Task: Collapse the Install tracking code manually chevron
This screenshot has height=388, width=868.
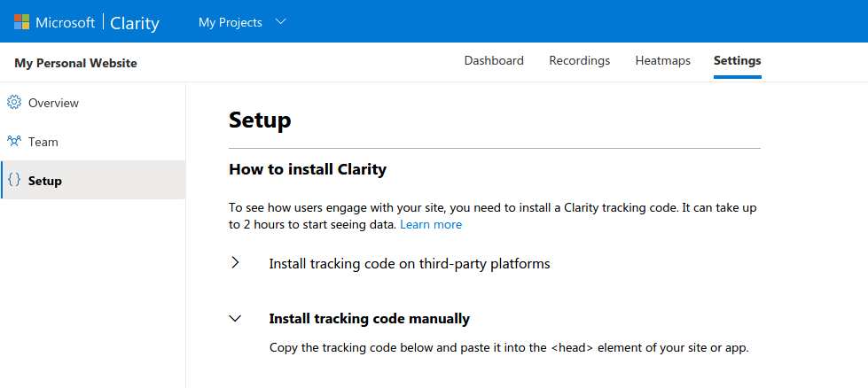Action: (x=235, y=319)
